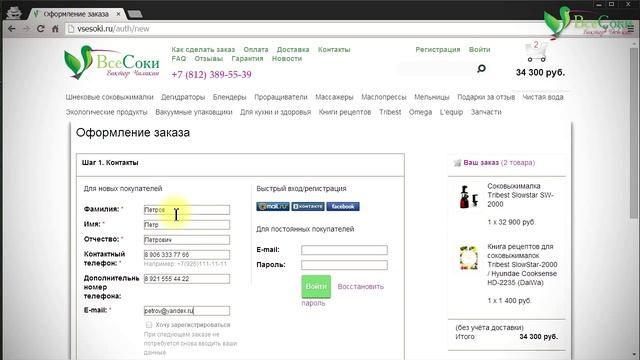Click the small cart icon beside 'Ваш заказ'

tap(457, 163)
